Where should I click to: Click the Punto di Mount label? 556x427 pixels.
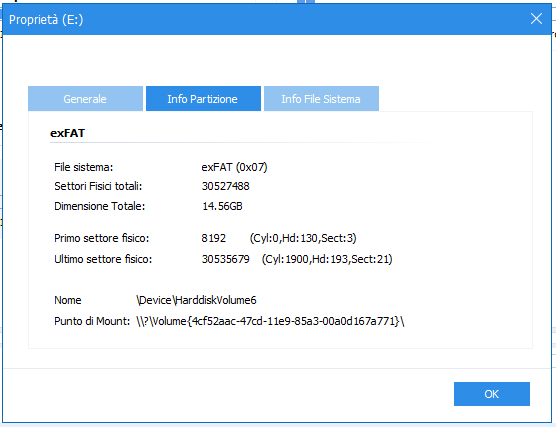tap(92, 321)
